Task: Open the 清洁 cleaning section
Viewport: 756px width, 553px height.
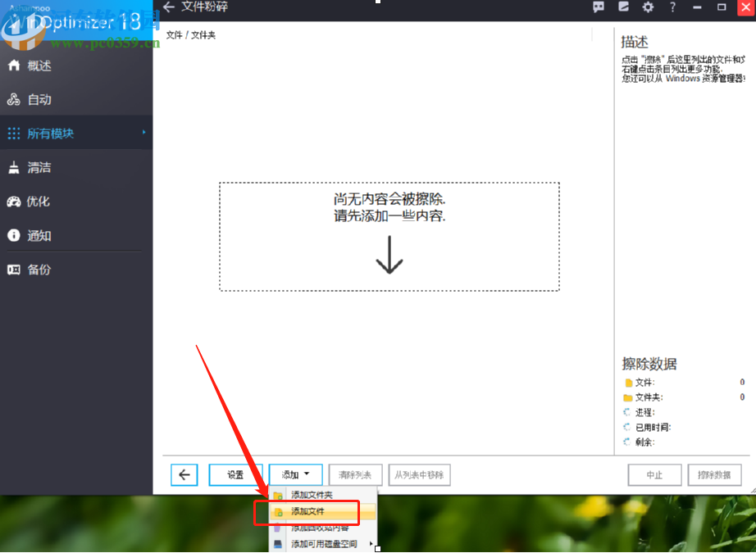Action: point(76,167)
